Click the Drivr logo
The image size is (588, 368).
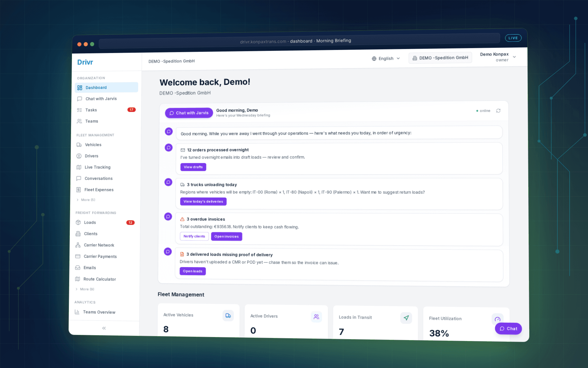pos(85,62)
